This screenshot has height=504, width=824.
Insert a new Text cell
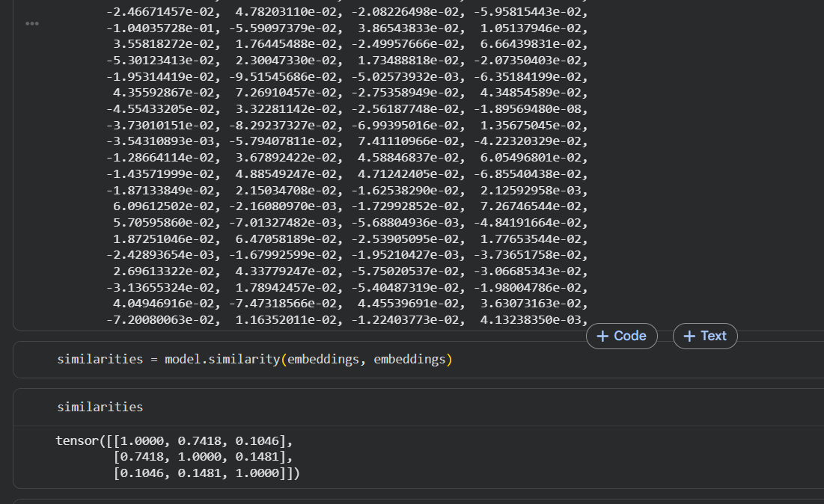pyautogui.click(x=705, y=336)
